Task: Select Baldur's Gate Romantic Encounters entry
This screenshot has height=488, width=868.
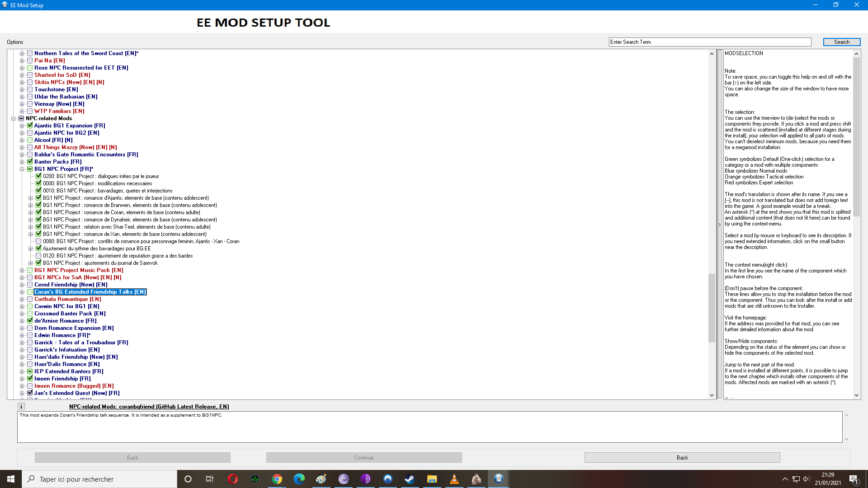Action: [x=86, y=155]
